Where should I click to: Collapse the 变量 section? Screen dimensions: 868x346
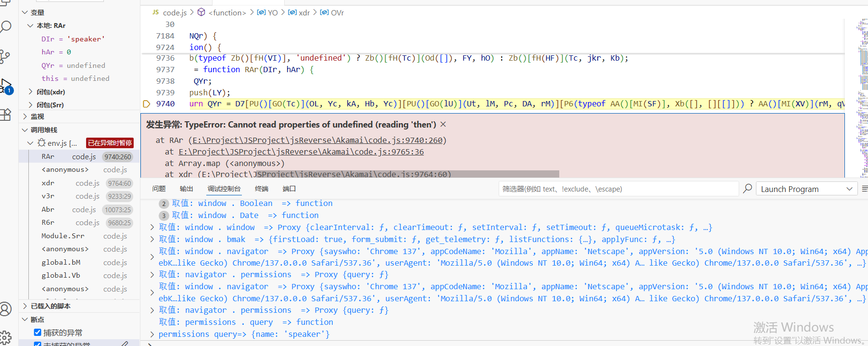point(25,13)
